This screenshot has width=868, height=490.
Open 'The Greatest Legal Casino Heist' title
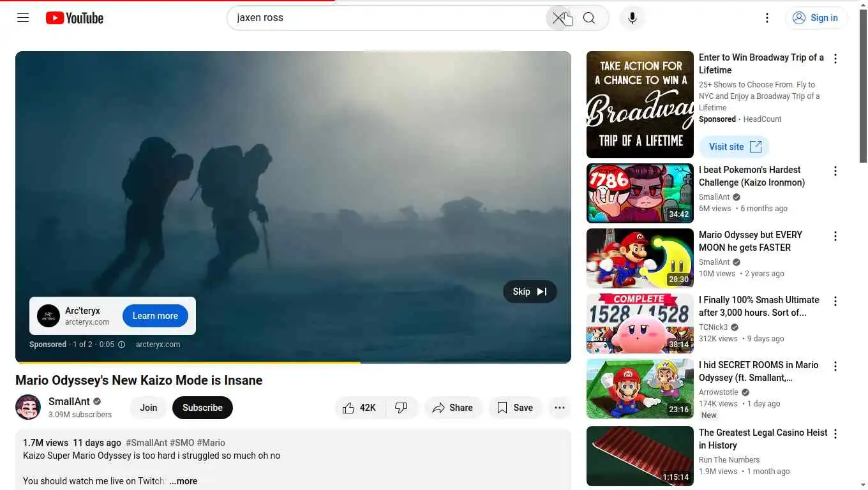(763, 439)
